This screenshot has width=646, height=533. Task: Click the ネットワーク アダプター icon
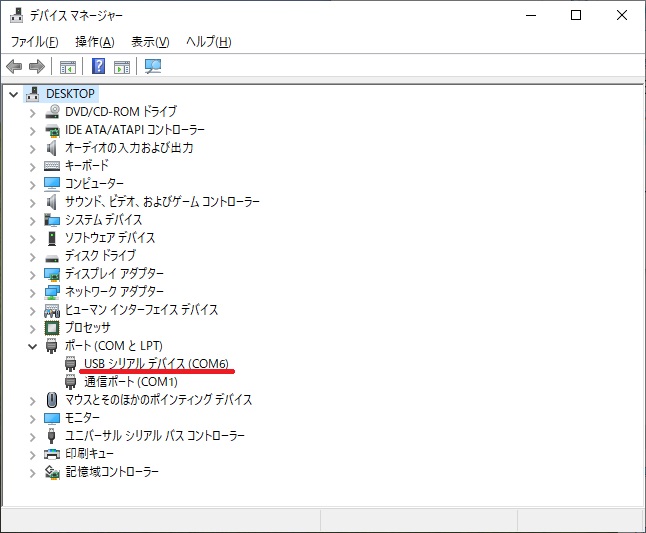pyautogui.click(x=52, y=292)
